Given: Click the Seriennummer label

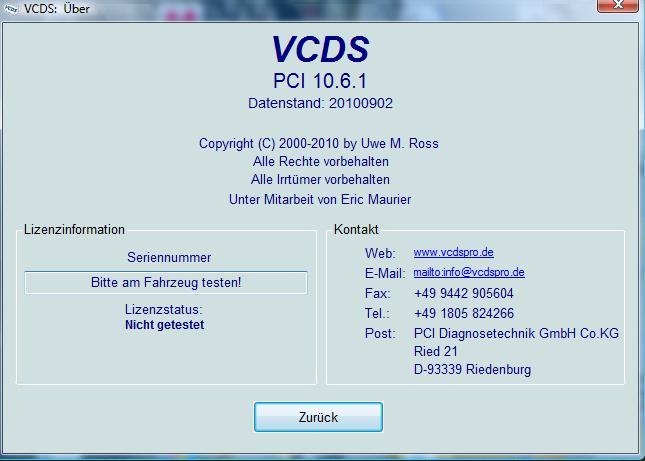Looking at the screenshot, I should pyautogui.click(x=169, y=257).
